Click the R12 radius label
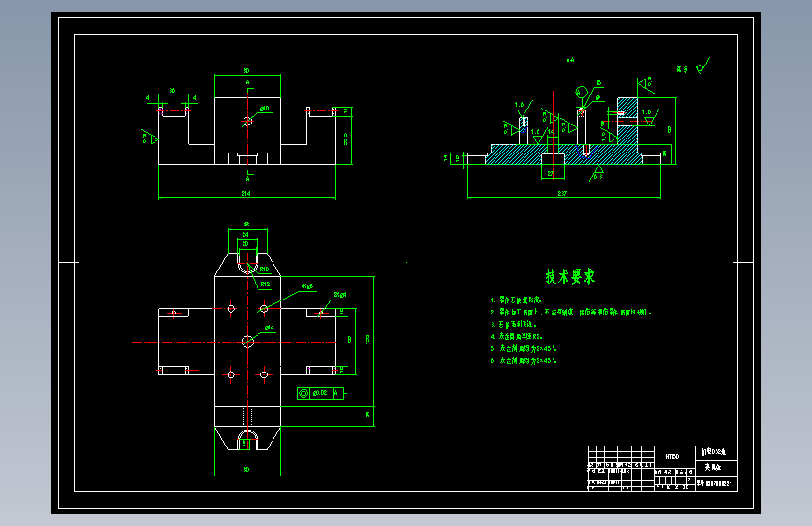Screen dimensions: 812x526 click(265, 284)
